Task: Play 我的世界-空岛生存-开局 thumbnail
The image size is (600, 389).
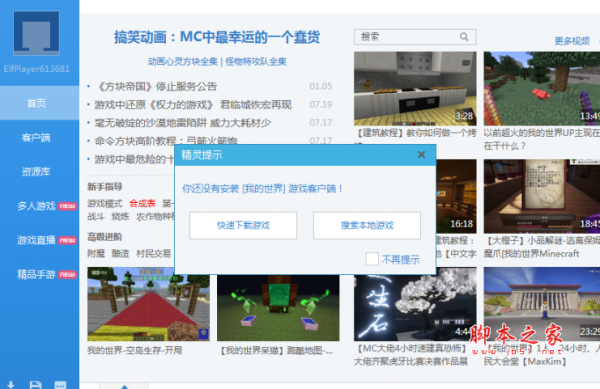Action: point(148,304)
